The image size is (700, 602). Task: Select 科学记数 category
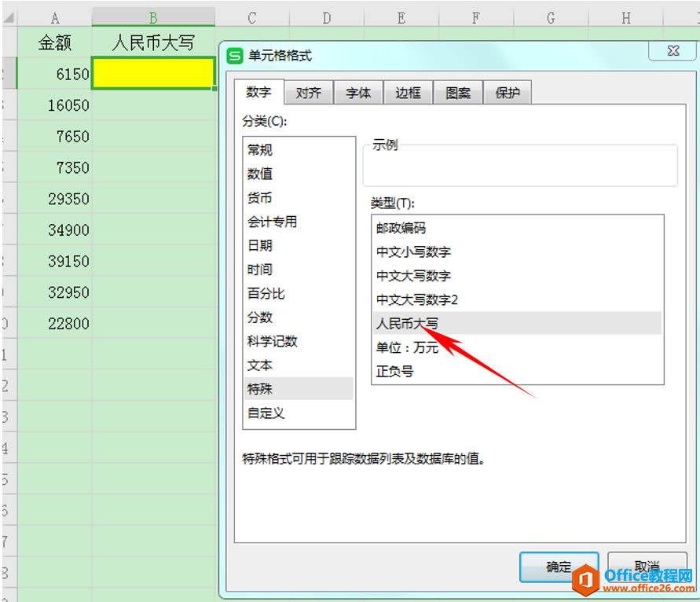(x=299, y=341)
